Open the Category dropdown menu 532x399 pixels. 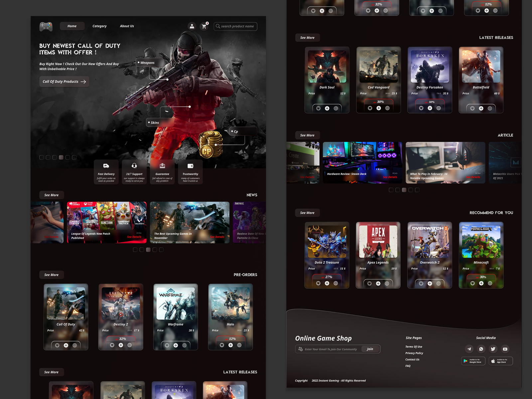click(x=99, y=26)
